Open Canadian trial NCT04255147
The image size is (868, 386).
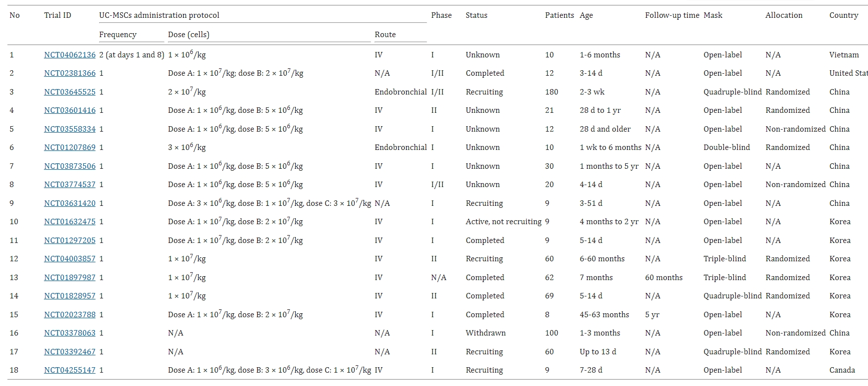point(69,370)
